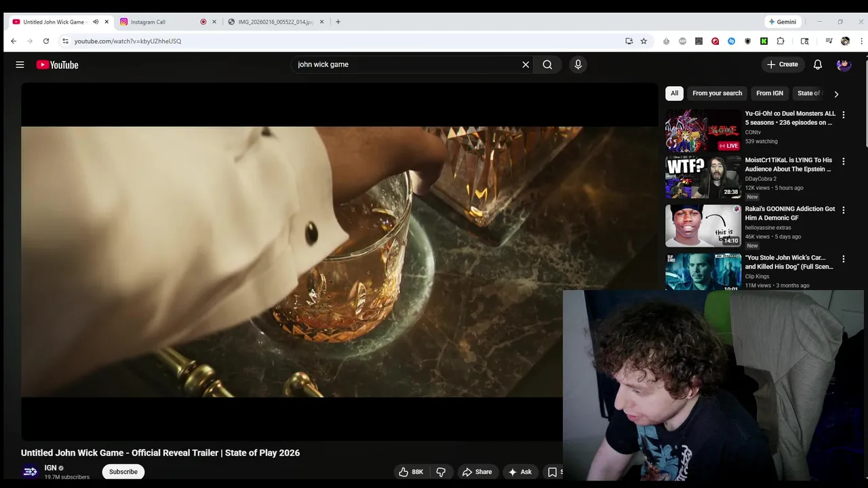This screenshot has height=488, width=868.
Task: Select the State of chip
Action: point(808,93)
